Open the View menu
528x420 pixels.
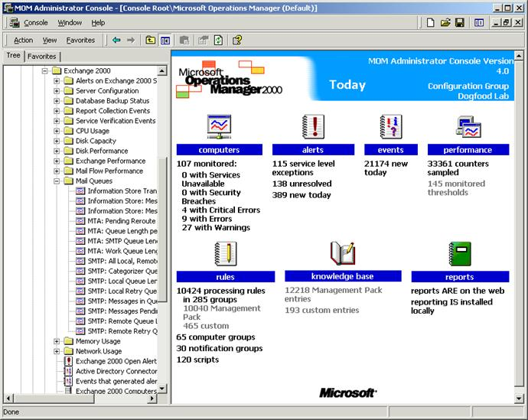pyautogui.click(x=50, y=40)
